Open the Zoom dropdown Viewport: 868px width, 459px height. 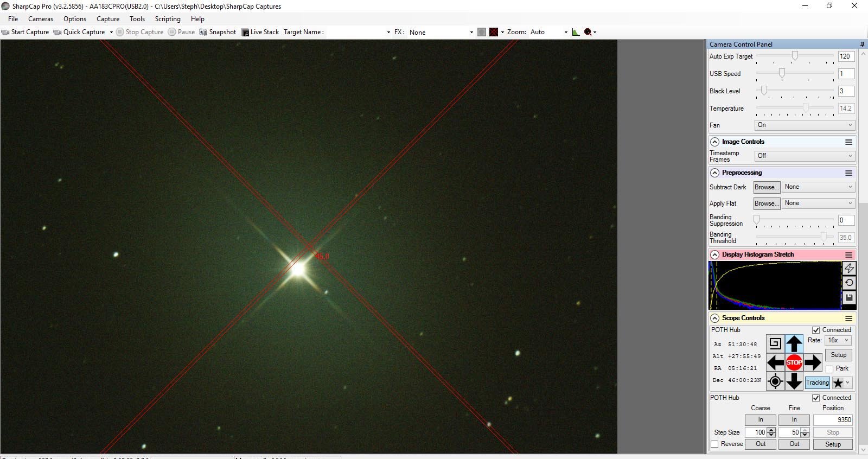pyautogui.click(x=566, y=32)
